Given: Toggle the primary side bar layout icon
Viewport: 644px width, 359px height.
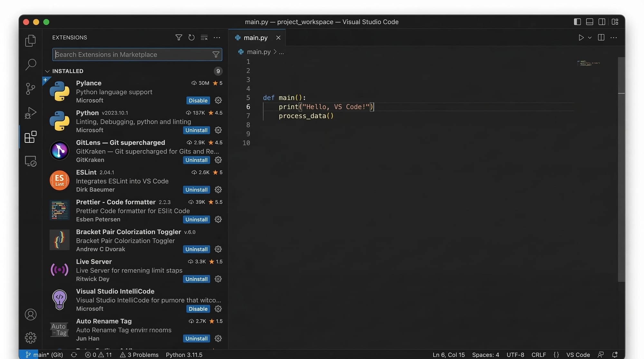Looking at the screenshot, I should [577, 22].
